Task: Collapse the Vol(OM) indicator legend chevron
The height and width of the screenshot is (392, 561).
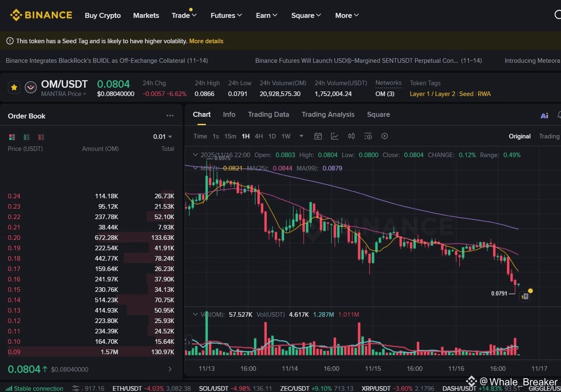Action: coord(195,314)
